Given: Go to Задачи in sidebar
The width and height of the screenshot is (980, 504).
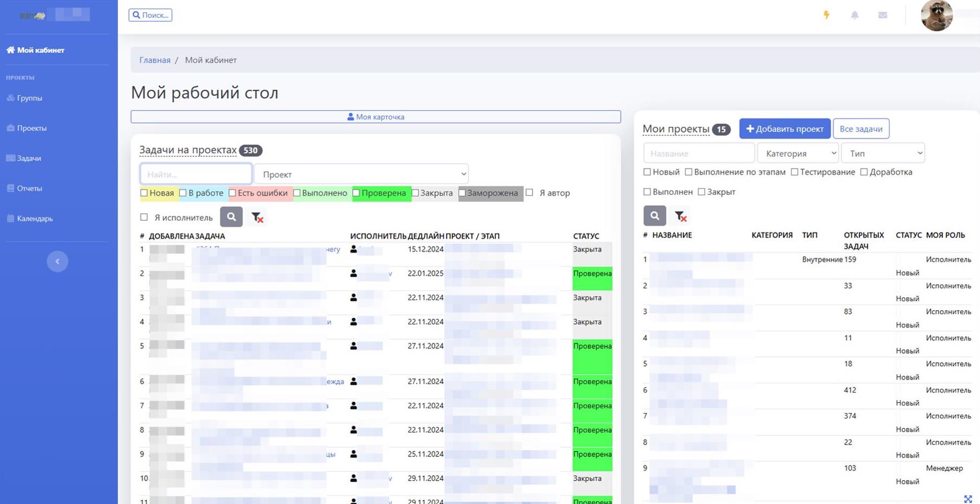Looking at the screenshot, I should tap(29, 158).
